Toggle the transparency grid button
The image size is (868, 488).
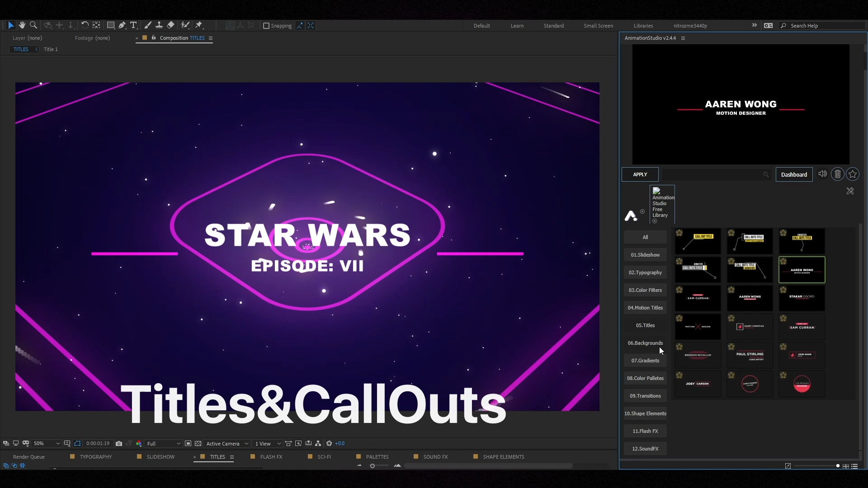pos(198,443)
